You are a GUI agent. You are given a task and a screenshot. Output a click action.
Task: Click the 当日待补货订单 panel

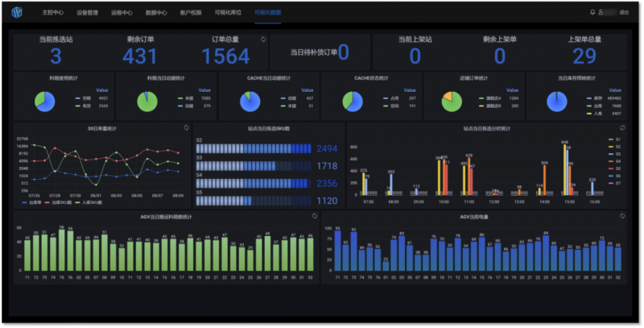[x=320, y=52]
